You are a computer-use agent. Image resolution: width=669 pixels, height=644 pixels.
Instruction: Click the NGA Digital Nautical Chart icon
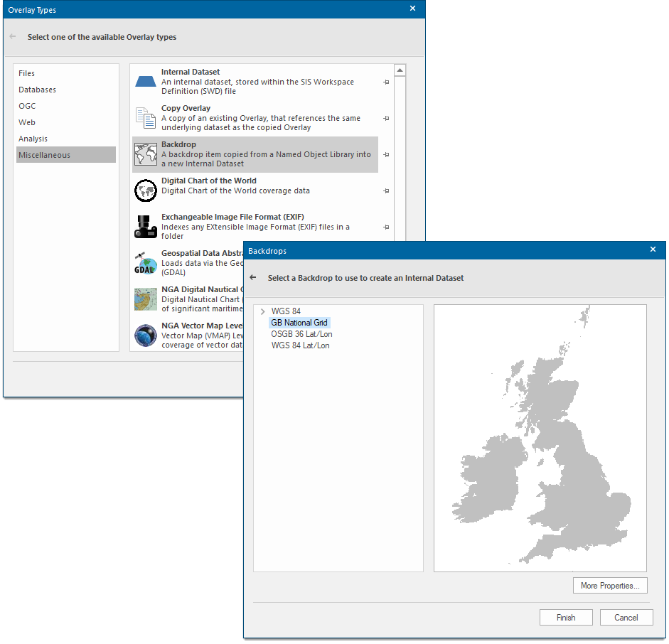pyautogui.click(x=146, y=299)
